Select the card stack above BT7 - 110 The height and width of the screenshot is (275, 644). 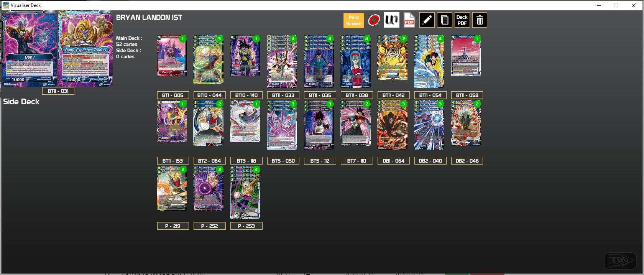[x=355, y=123]
